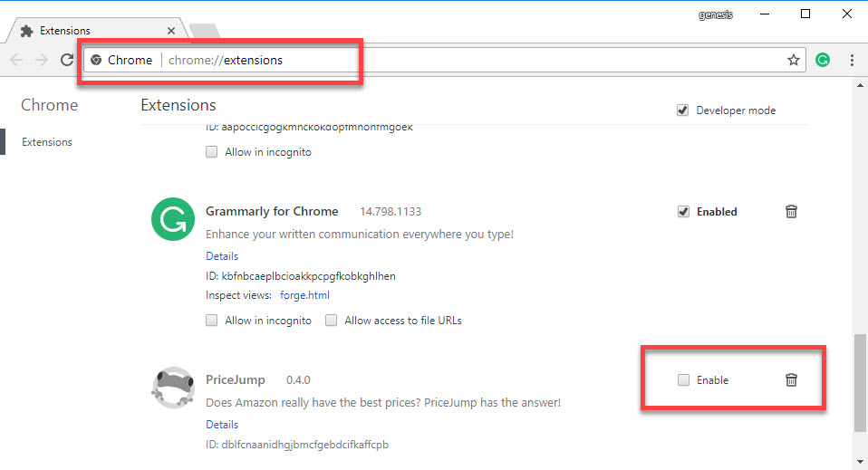The image size is (868, 470).
Task: Check topmost Allow in incognito box
Action: (x=211, y=151)
